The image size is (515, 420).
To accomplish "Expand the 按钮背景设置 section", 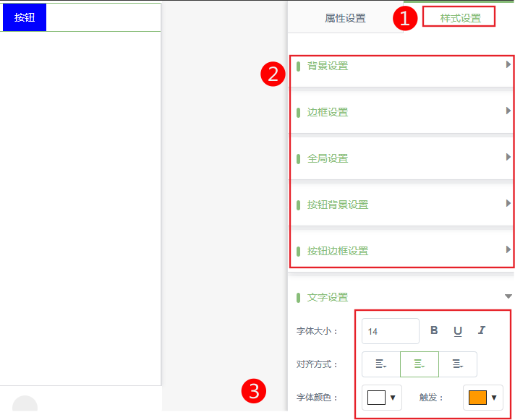I will coord(401,205).
